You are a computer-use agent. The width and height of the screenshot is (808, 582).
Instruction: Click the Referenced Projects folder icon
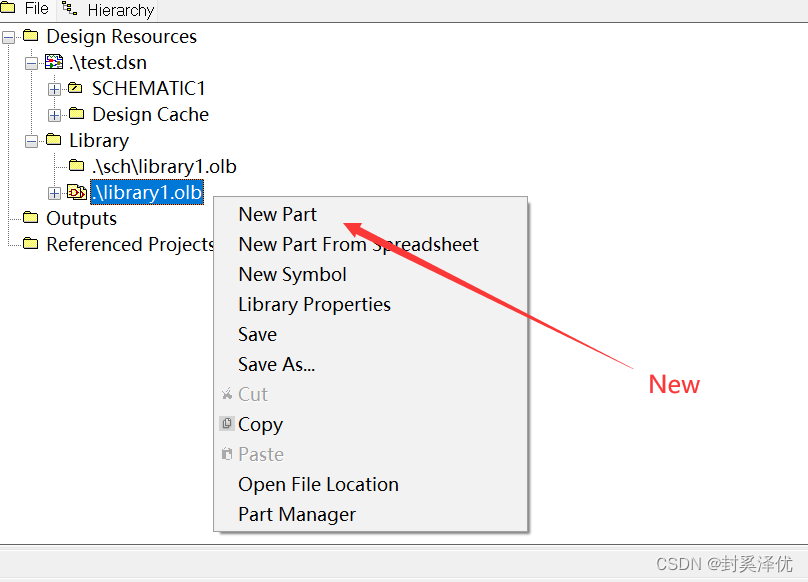(x=31, y=244)
